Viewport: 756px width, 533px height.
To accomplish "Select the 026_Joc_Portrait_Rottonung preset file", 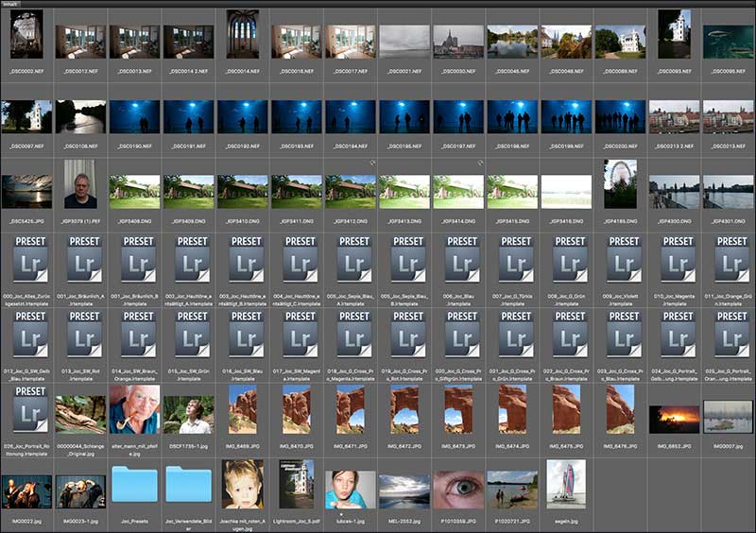I will click(x=30, y=410).
